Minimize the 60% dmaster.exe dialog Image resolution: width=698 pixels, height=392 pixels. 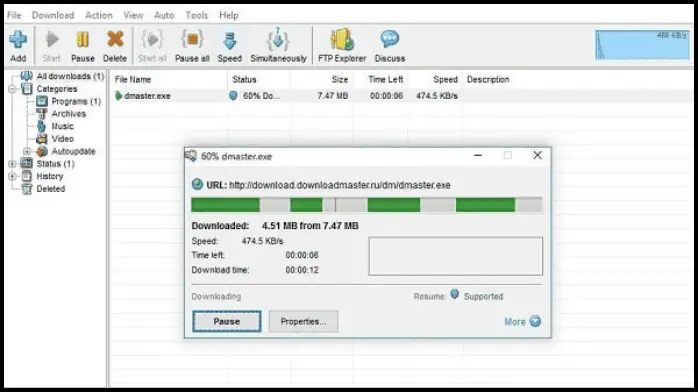pos(478,155)
